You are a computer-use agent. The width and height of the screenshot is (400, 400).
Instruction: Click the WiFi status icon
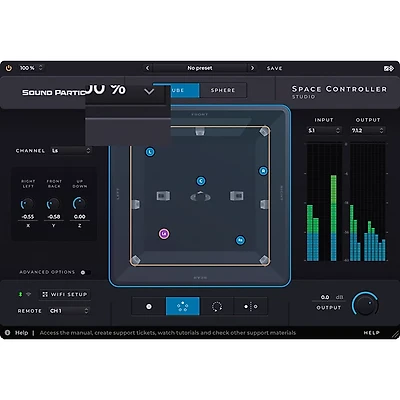point(29,294)
